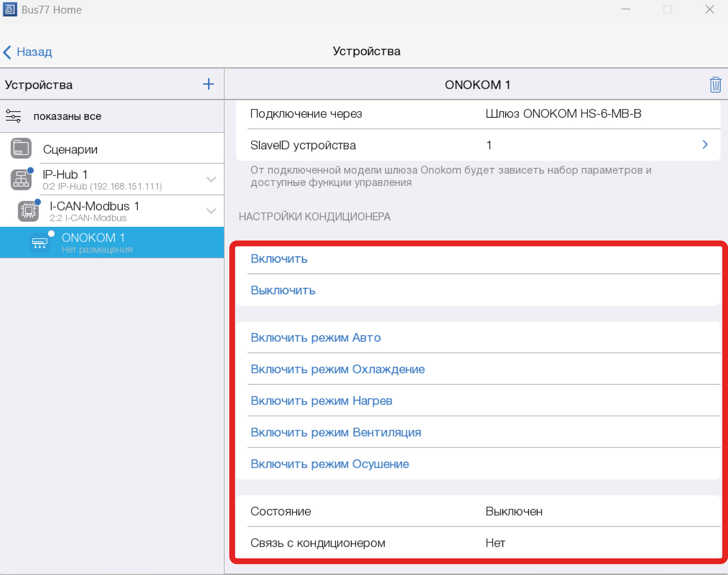Click the trash icon to delete ONOKOM 1

click(x=715, y=85)
